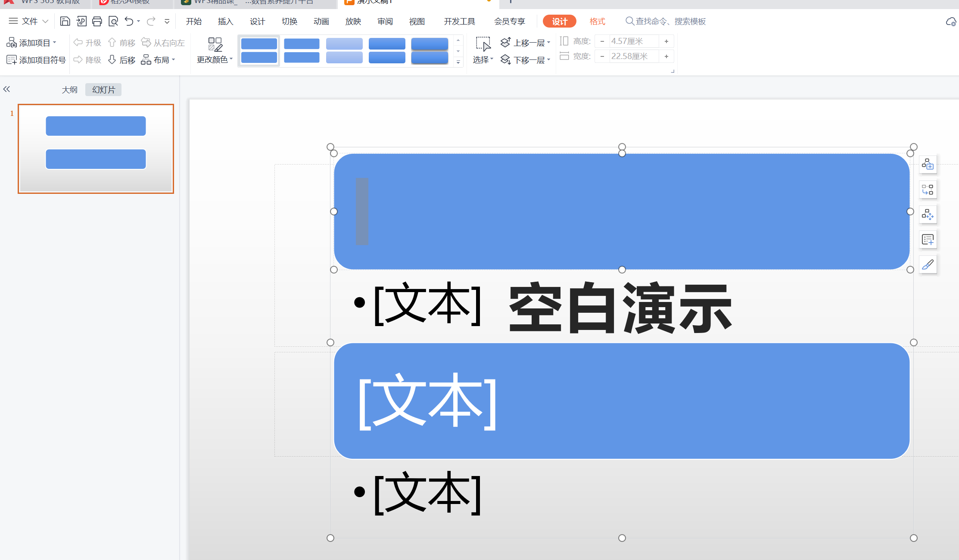Click the top add-item icon beside the graphic
Image resolution: width=959 pixels, height=560 pixels.
click(928, 164)
